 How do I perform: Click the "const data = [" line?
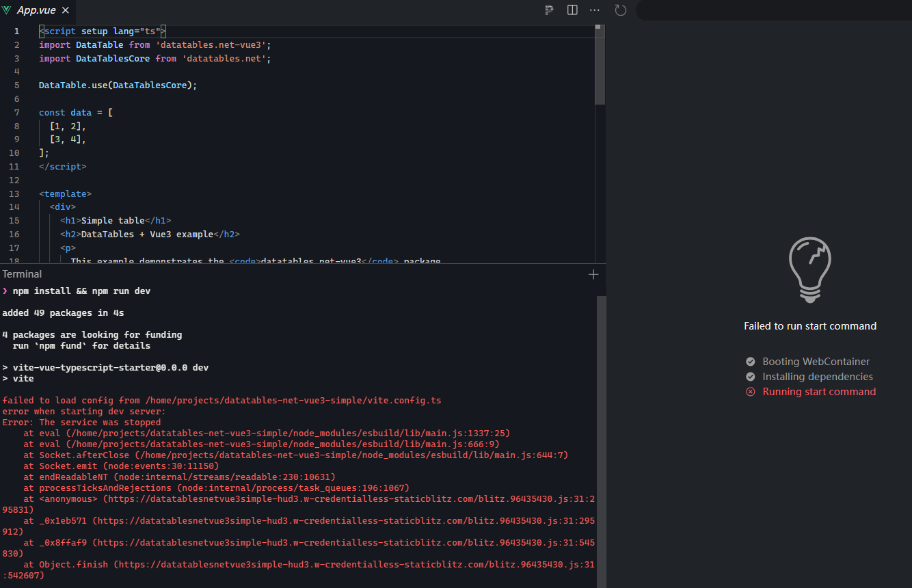[76, 113]
